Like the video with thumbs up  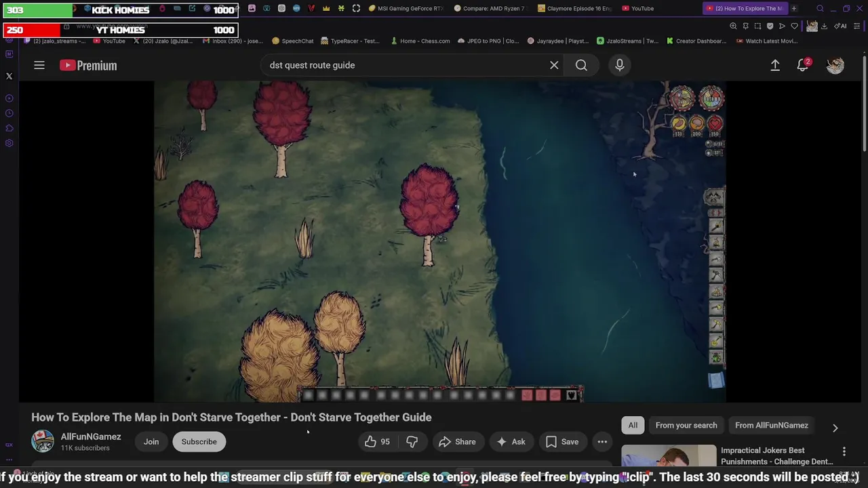377,442
